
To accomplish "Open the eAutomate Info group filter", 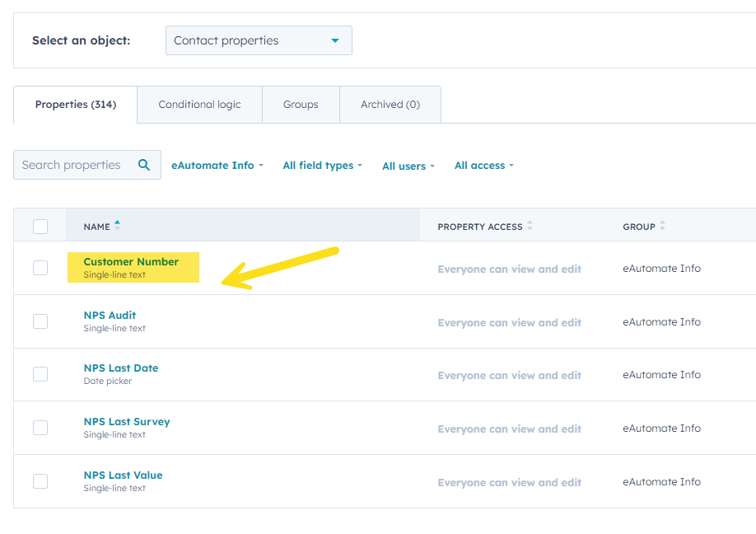I will [x=217, y=166].
